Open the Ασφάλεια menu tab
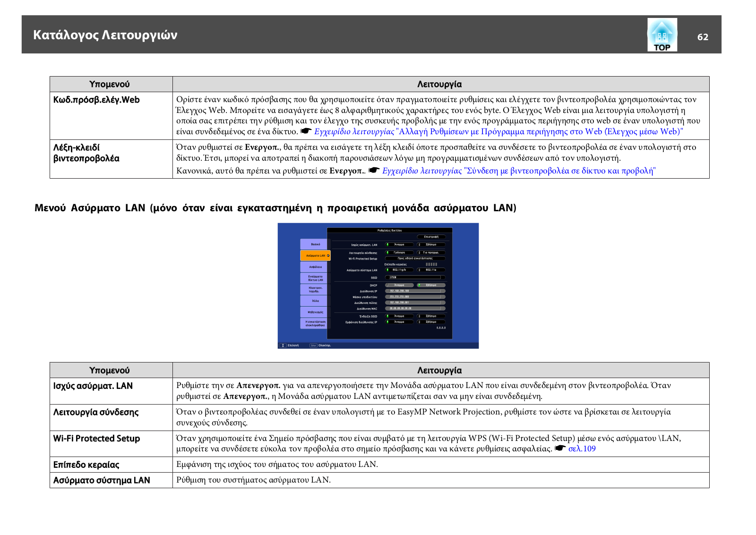 pyautogui.click(x=315, y=267)
